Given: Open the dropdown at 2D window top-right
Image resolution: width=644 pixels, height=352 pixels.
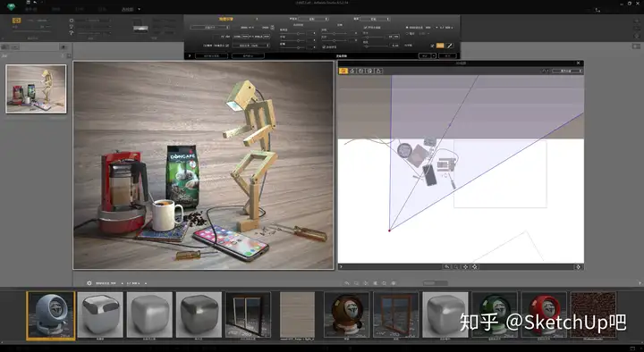Looking at the screenshot, I should click(567, 71).
